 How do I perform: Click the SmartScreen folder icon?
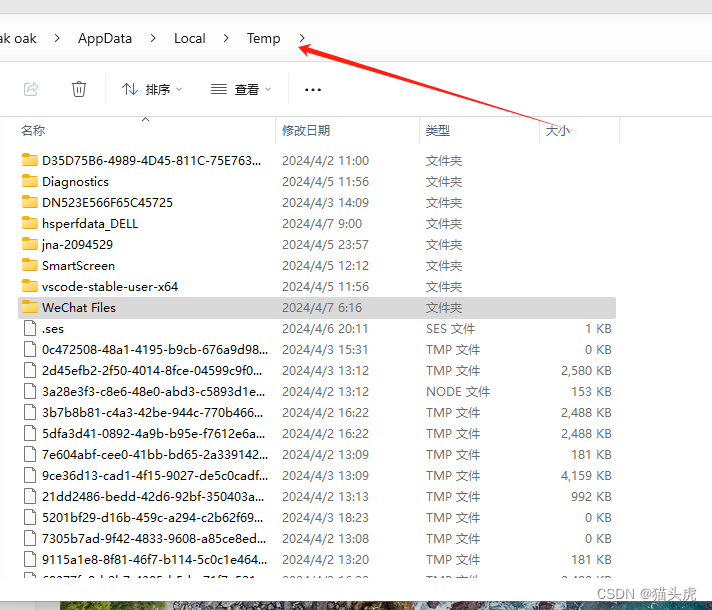click(29, 266)
